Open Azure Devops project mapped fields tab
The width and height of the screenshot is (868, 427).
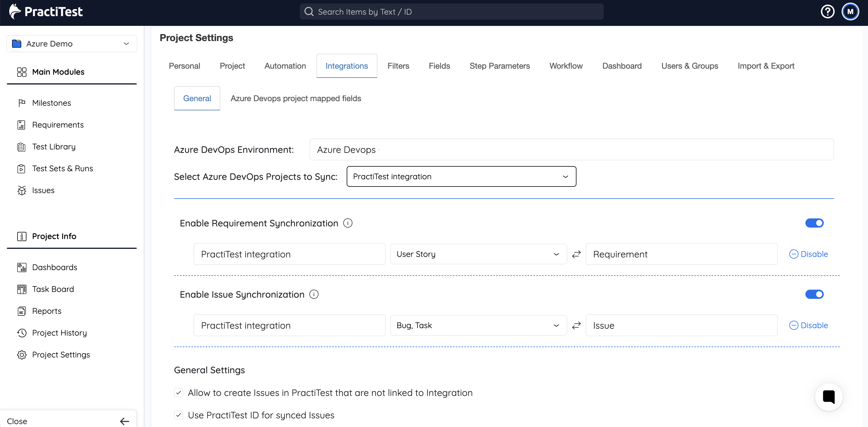(x=296, y=98)
